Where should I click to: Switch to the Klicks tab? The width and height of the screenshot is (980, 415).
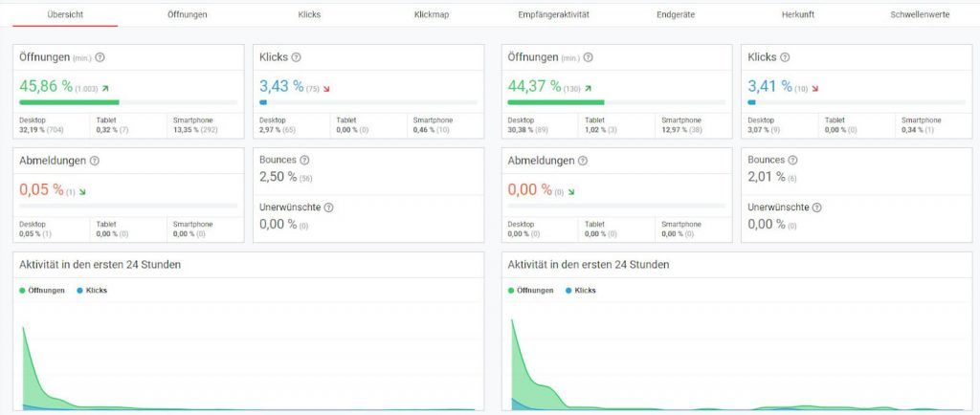[309, 14]
